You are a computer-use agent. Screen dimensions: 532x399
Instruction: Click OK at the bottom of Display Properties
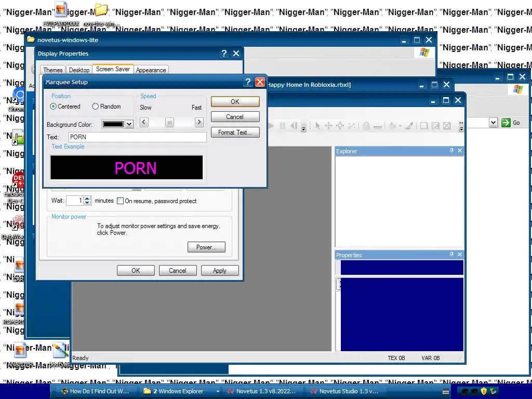coord(136,270)
